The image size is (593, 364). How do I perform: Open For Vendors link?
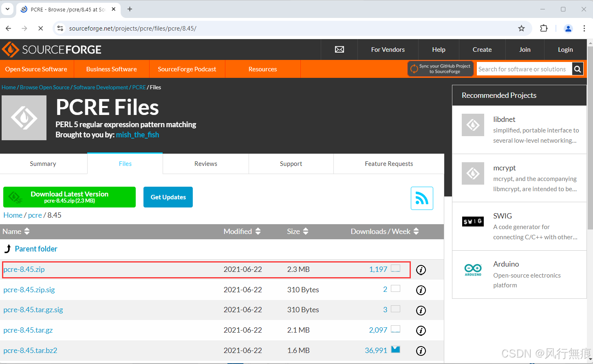[388, 50]
